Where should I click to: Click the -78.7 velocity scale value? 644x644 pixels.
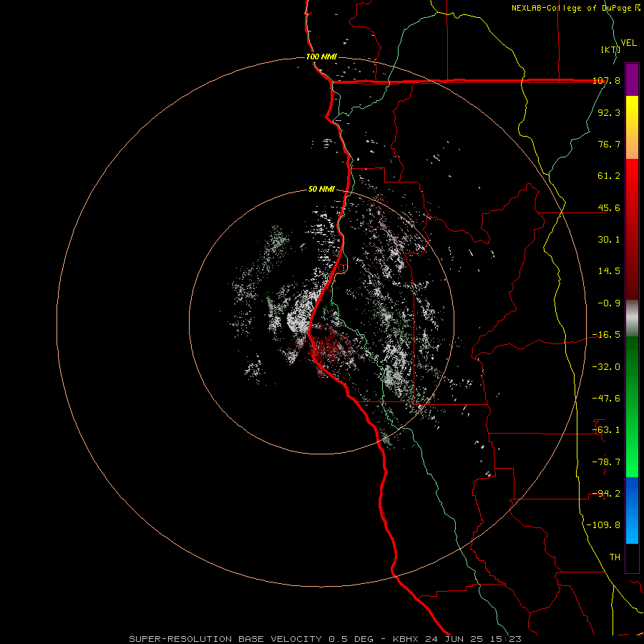pos(606,462)
